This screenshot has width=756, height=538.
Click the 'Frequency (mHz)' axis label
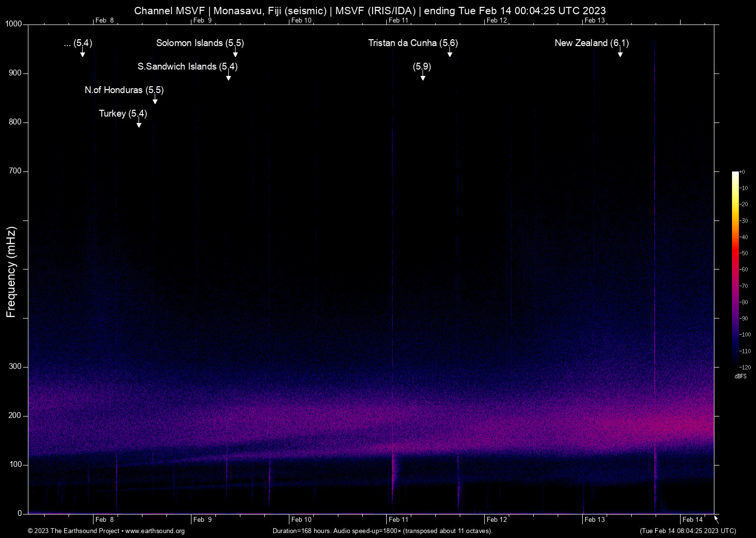[x=11, y=272]
